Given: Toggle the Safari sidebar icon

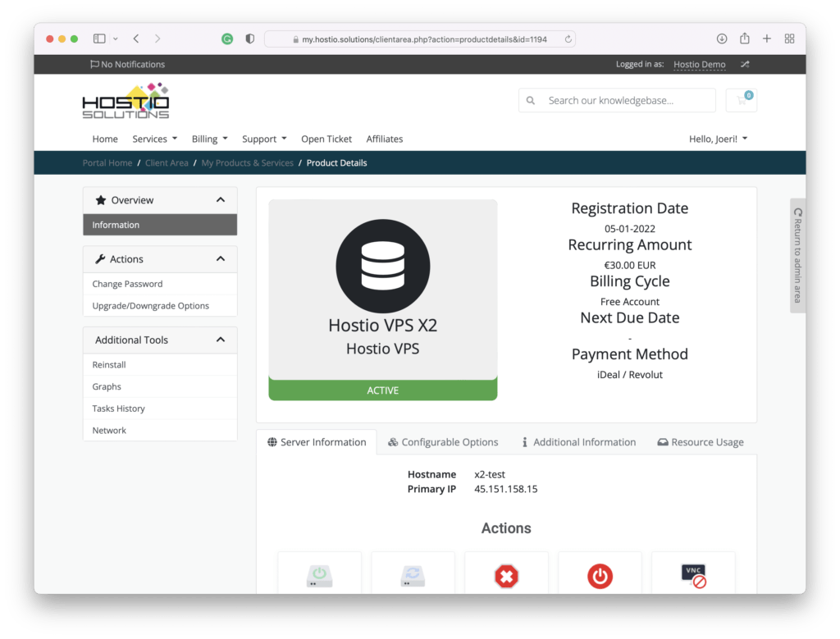Looking at the screenshot, I should [99, 39].
